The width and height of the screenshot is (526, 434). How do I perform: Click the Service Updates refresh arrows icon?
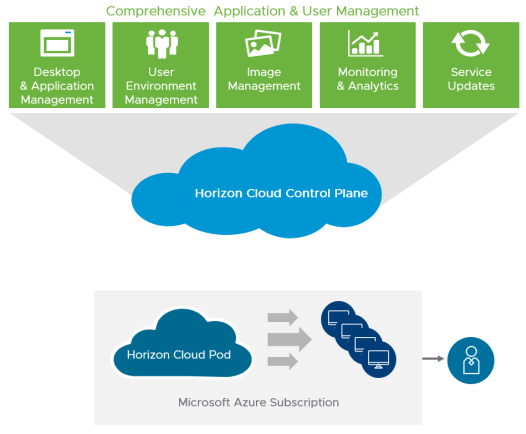tap(470, 43)
